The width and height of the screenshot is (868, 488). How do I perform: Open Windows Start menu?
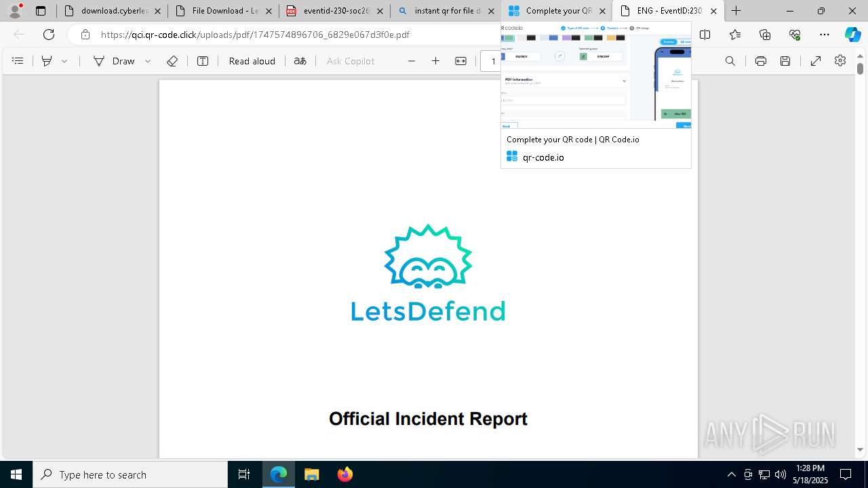[16, 474]
